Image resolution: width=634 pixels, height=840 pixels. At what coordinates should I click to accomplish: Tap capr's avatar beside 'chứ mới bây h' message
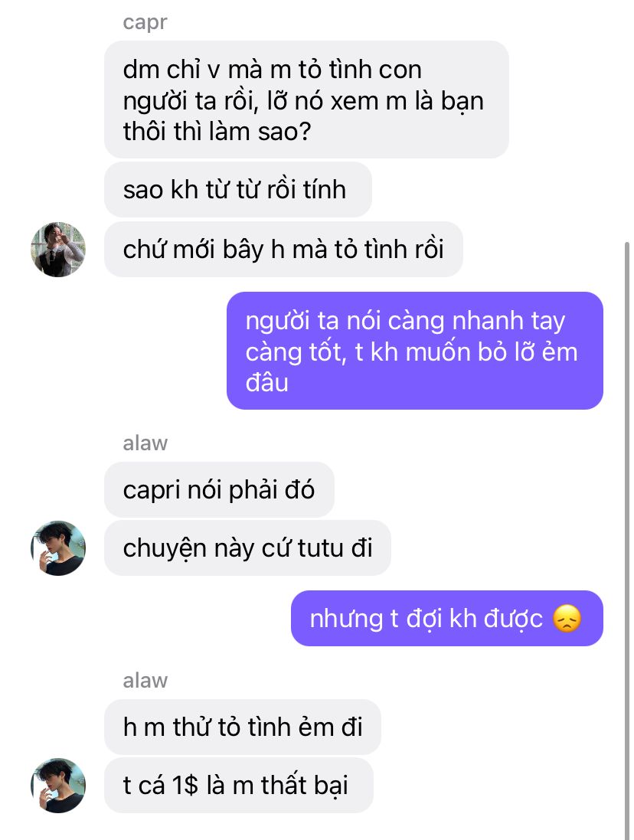(x=58, y=250)
